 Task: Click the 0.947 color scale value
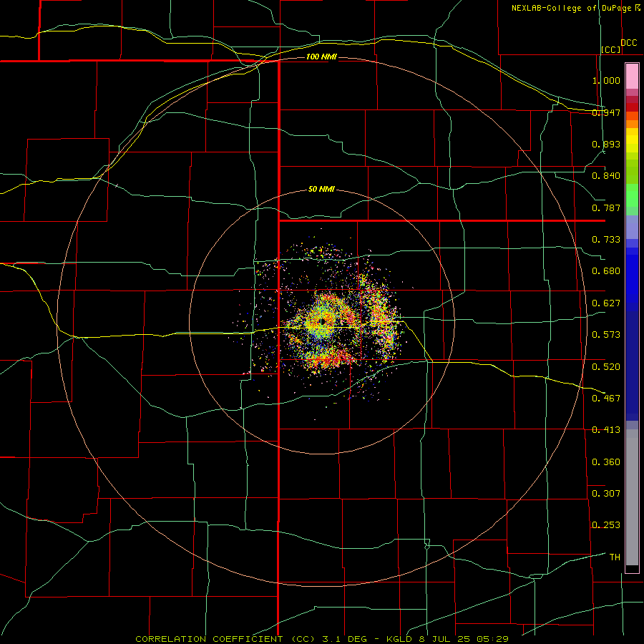[606, 112]
